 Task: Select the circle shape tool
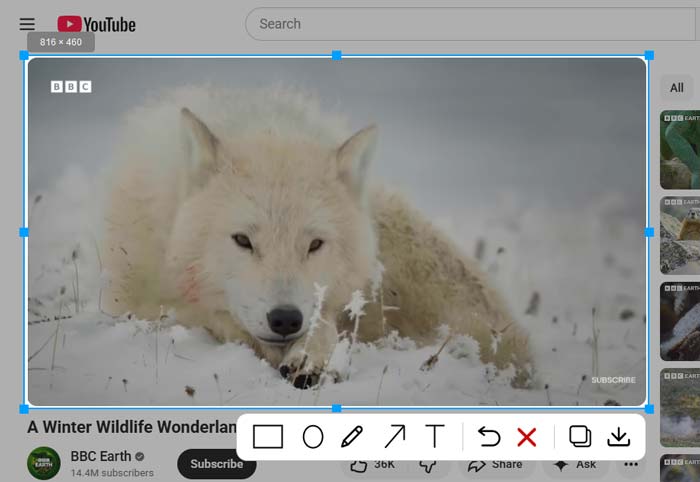312,436
